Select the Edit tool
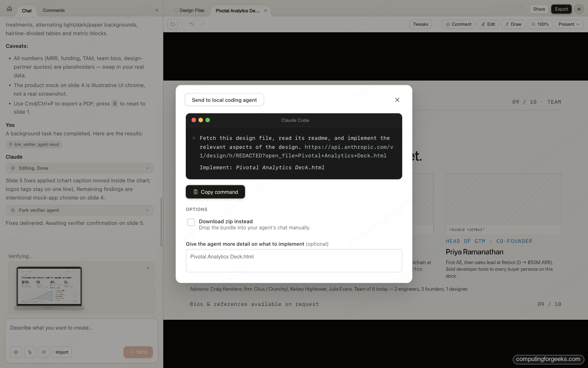 (488, 24)
